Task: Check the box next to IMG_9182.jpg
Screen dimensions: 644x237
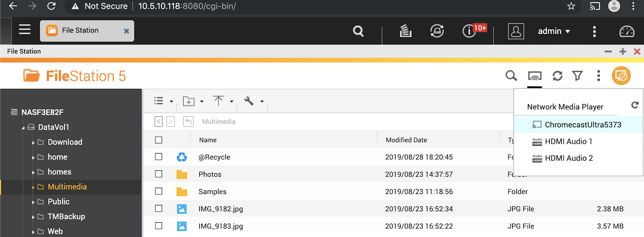Action: tap(159, 208)
